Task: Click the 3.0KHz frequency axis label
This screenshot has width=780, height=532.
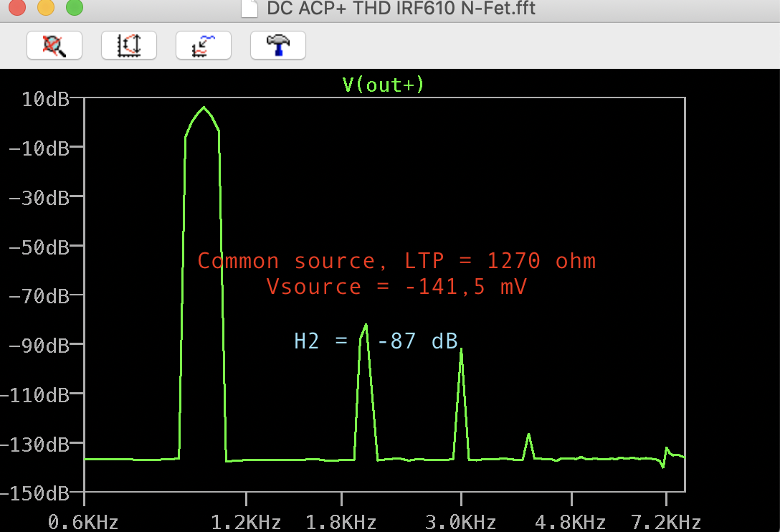Action: pos(461,522)
